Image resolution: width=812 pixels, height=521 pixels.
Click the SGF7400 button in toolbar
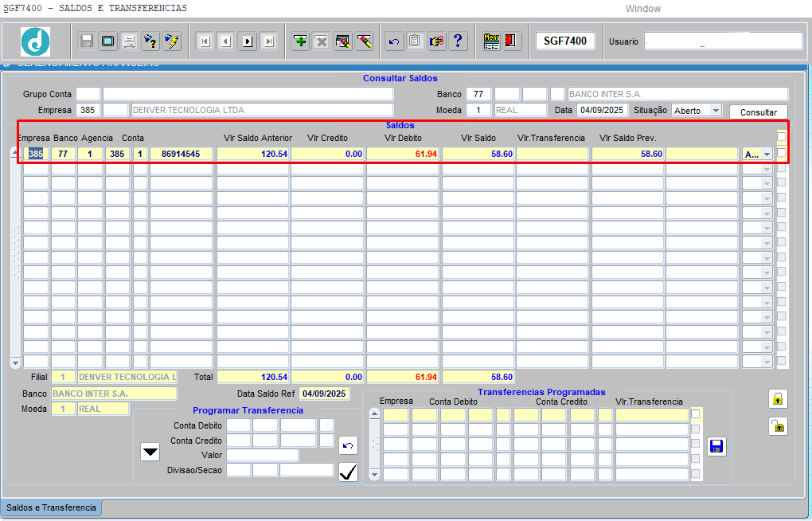565,41
